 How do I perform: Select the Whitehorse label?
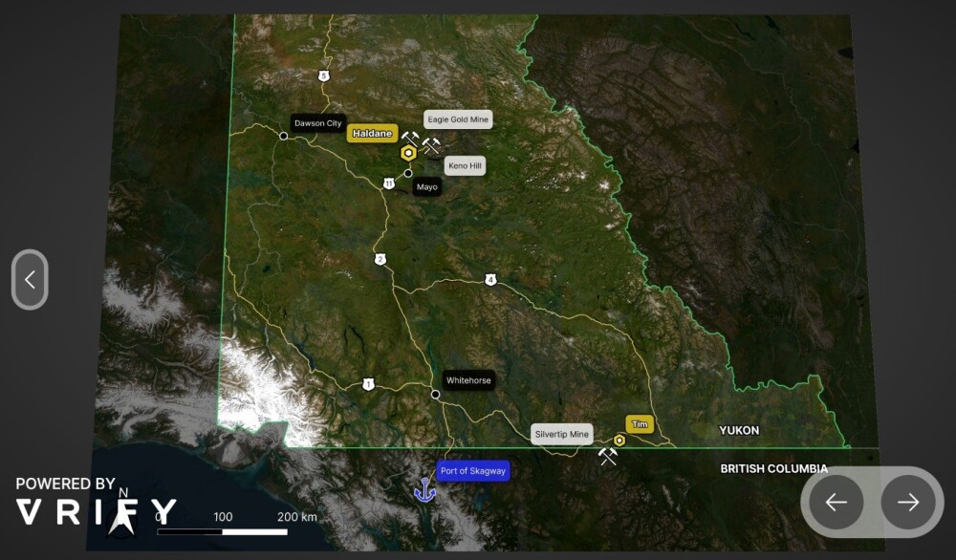click(x=468, y=380)
